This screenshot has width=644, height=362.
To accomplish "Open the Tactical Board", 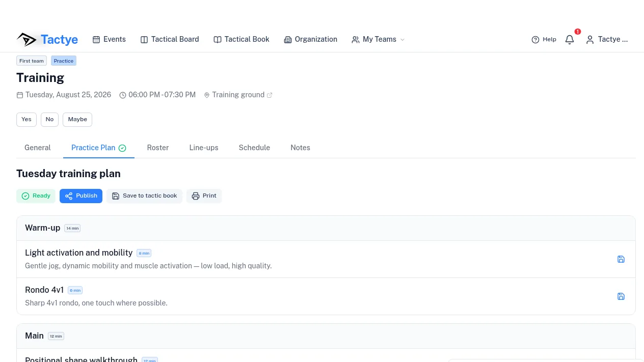I will click(170, 39).
